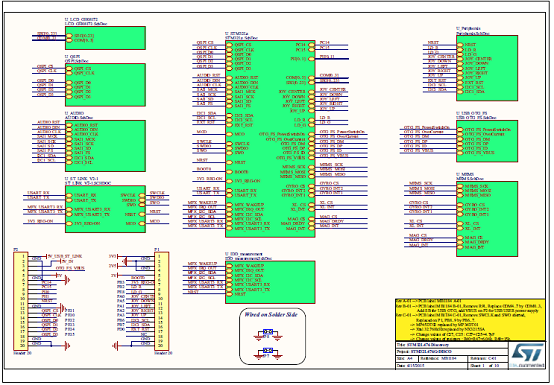554x385 pixels.
Task: Open the central U_STM32Lx sheet symbol
Action: (270, 138)
